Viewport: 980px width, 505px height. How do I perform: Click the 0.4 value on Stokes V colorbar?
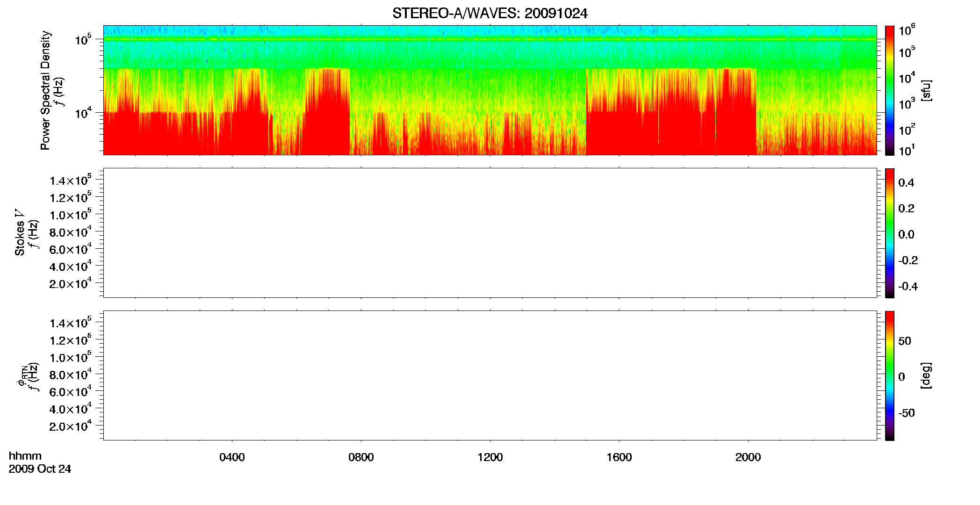click(906, 183)
